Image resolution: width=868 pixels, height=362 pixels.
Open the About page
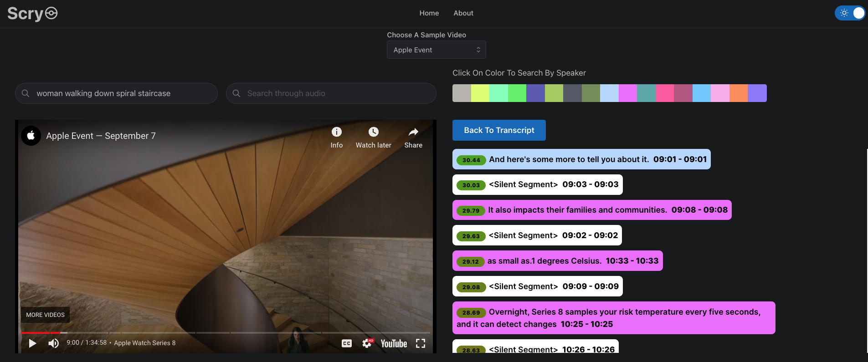pos(463,13)
